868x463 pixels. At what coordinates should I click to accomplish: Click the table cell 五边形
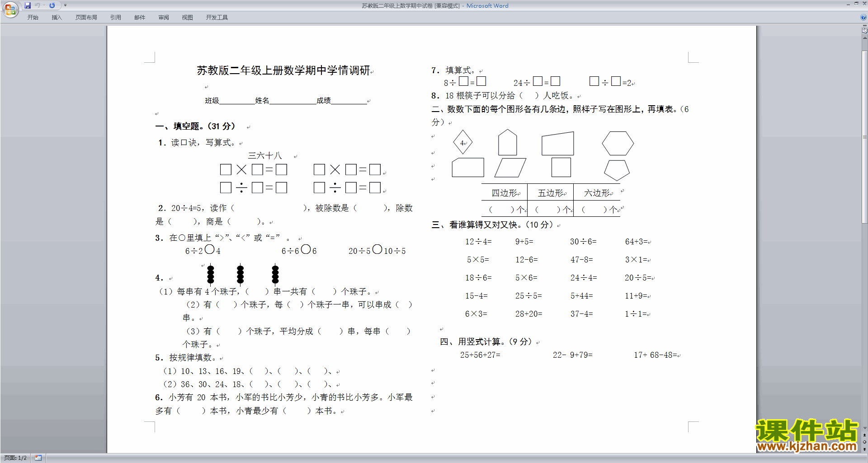tap(551, 193)
